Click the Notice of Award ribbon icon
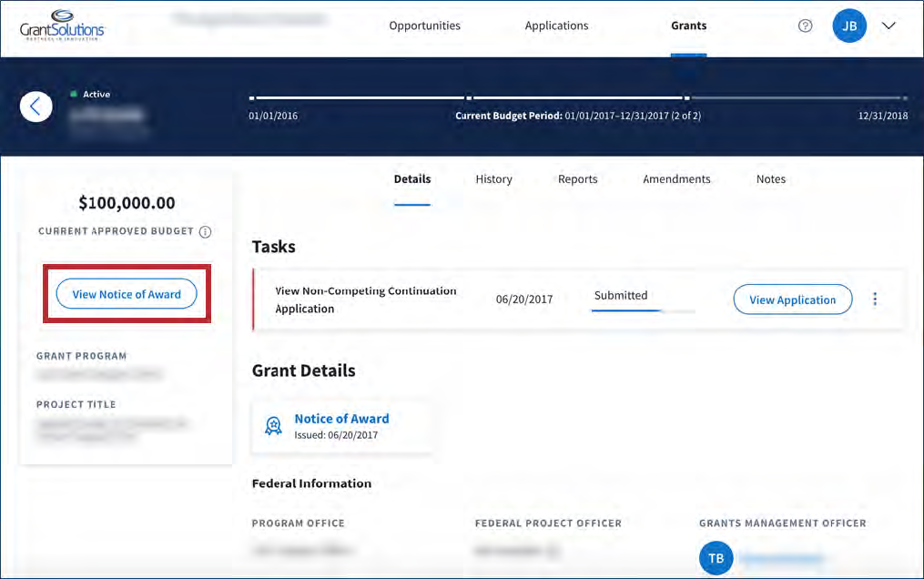Viewport: 924px width, 579px height. [273, 426]
